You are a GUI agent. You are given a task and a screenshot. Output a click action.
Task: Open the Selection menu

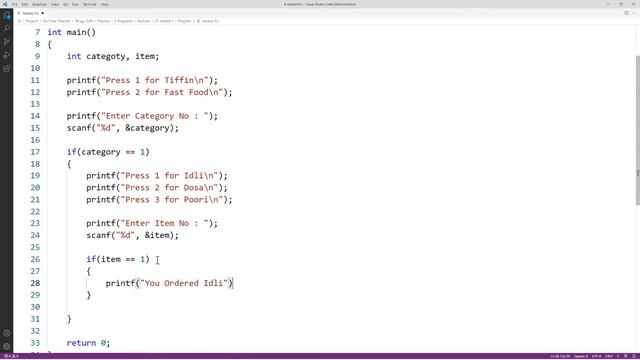click(39, 4)
